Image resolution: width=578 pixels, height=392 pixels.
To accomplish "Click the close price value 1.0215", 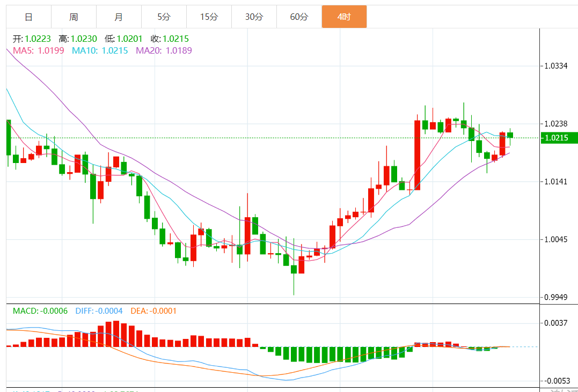I will tap(175, 39).
